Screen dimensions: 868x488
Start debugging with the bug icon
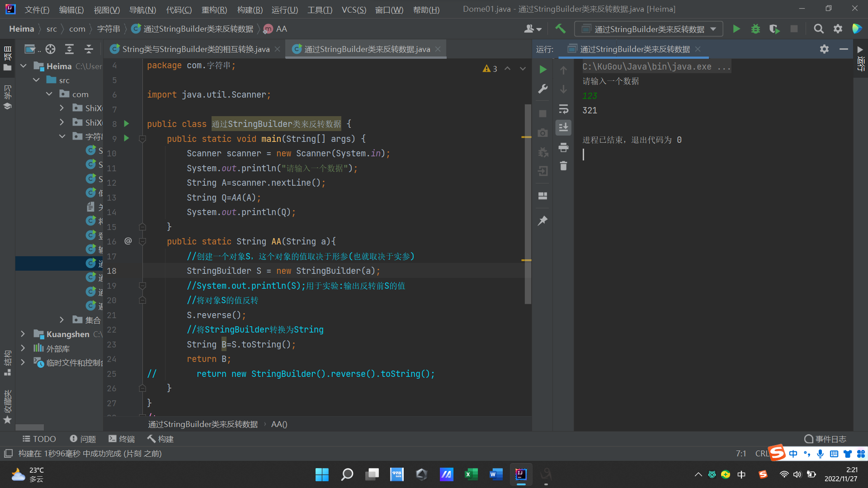755,29
